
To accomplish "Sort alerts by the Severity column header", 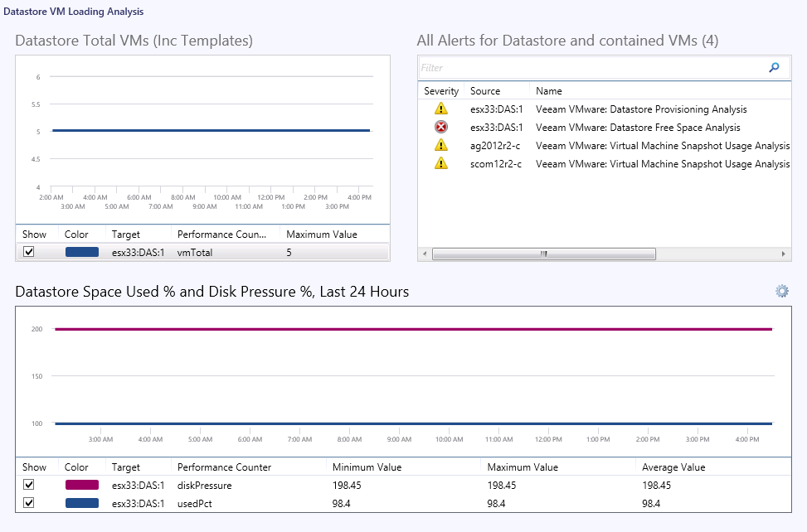I will pos(441,90).
